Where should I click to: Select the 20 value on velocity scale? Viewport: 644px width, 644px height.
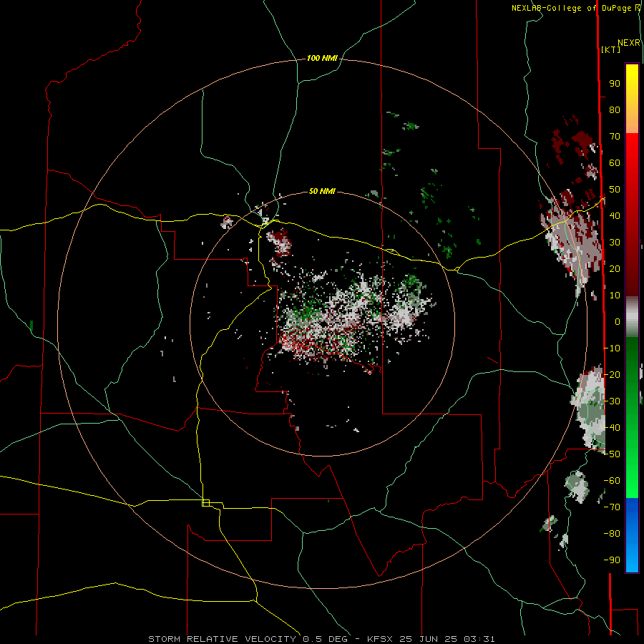pyautogui.click(x=615, y=268)
